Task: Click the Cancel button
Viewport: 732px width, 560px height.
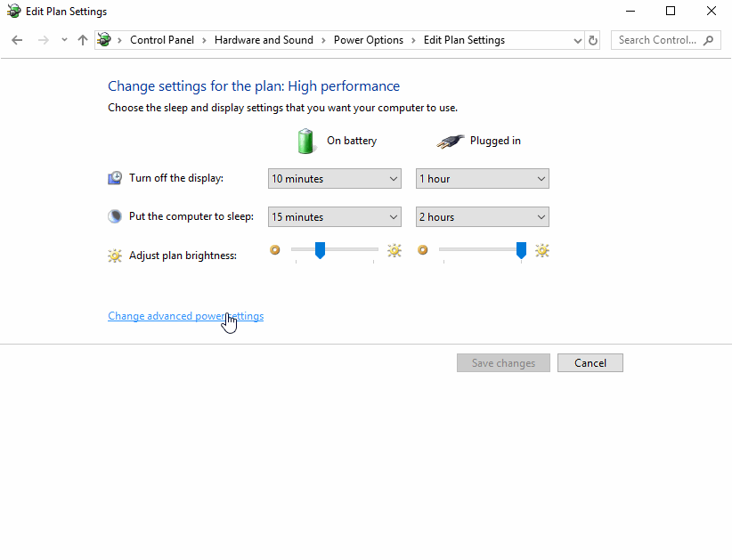Action: pos(590,363)
